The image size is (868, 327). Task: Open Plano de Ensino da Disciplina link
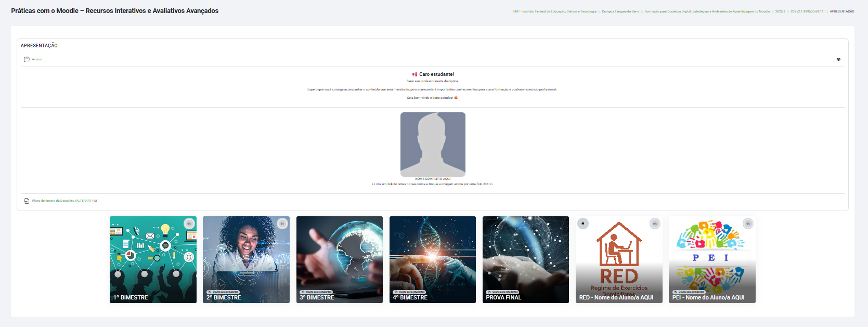61,201
